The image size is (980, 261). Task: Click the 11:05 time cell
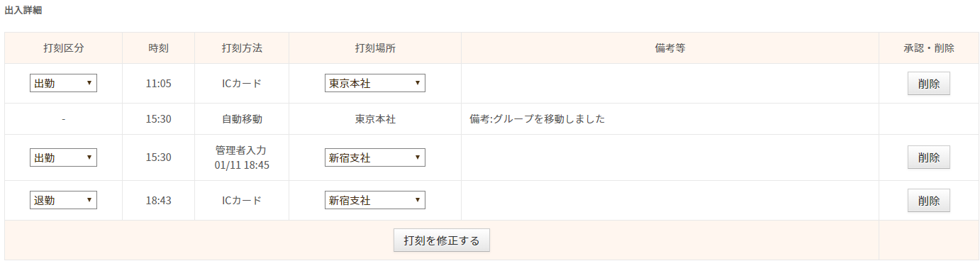coord(158,83)
